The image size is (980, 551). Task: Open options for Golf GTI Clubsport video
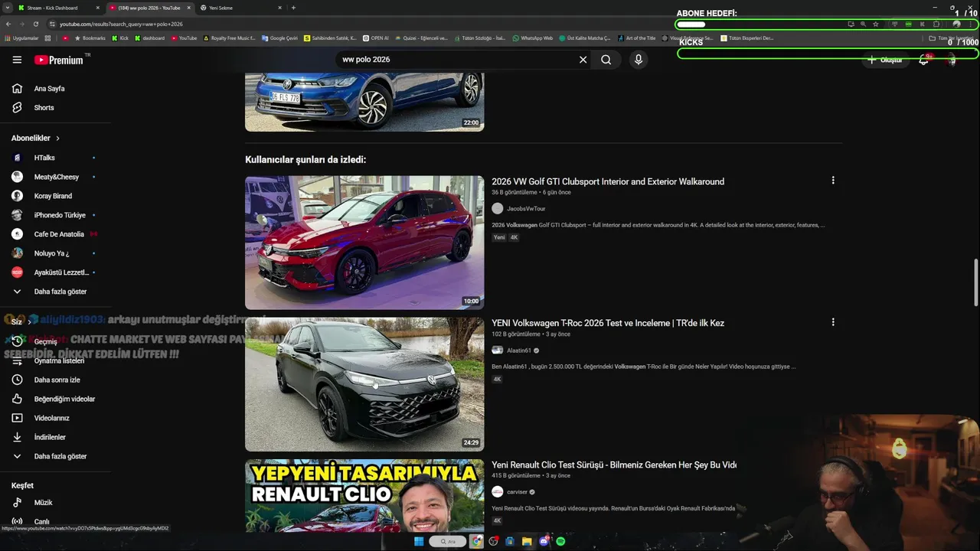[x=833, y=181]
